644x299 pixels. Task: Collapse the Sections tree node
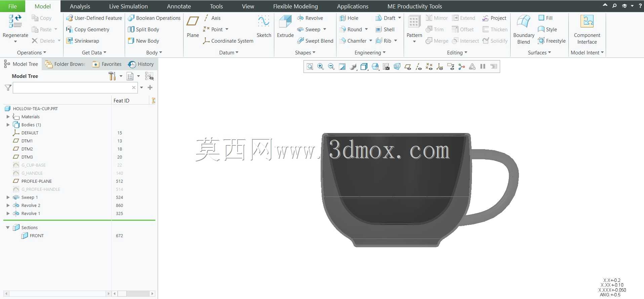click(x=8, y=228)
